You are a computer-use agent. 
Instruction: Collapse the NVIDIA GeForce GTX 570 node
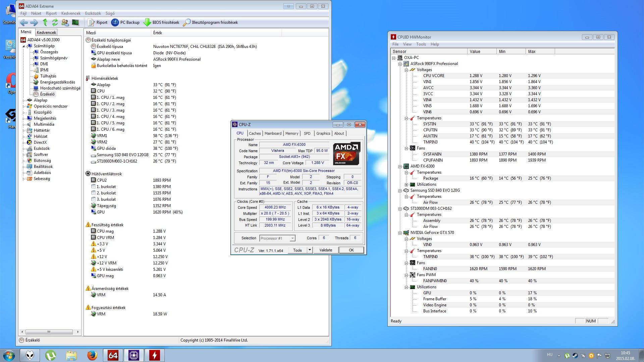(x=400, y=233)
